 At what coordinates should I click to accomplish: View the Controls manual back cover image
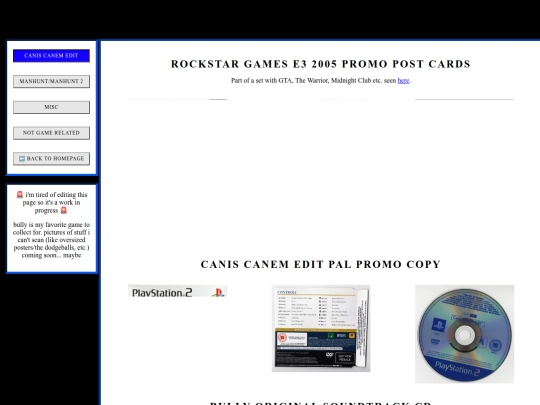[321, 328]
